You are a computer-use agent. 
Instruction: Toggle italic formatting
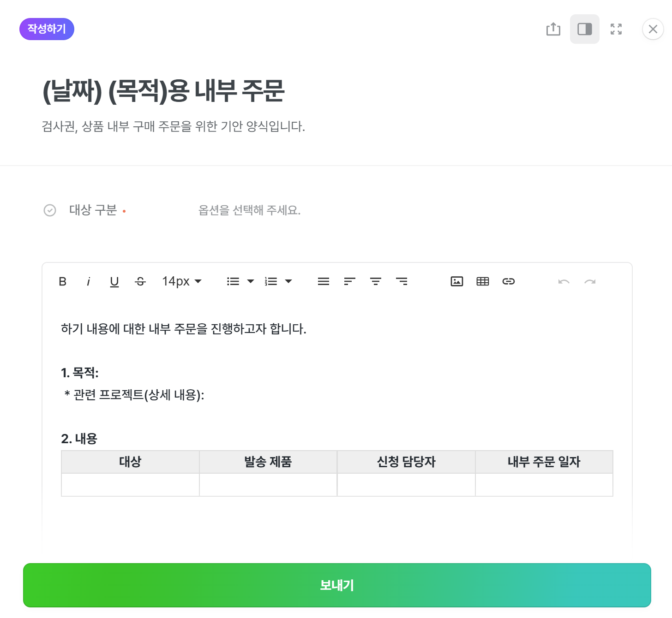click(88, 281)
